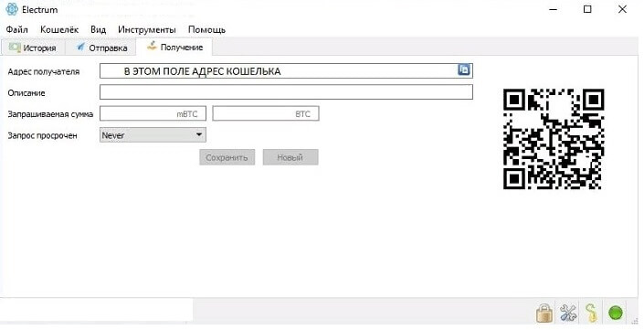Copy address using icon in address field

[x=464, y=69]
